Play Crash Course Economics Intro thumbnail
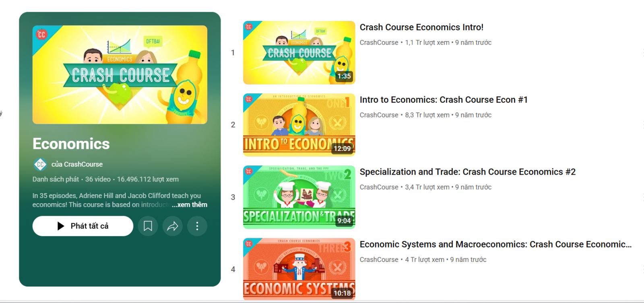This screenshot has height=303, width=644. (299, 53)
